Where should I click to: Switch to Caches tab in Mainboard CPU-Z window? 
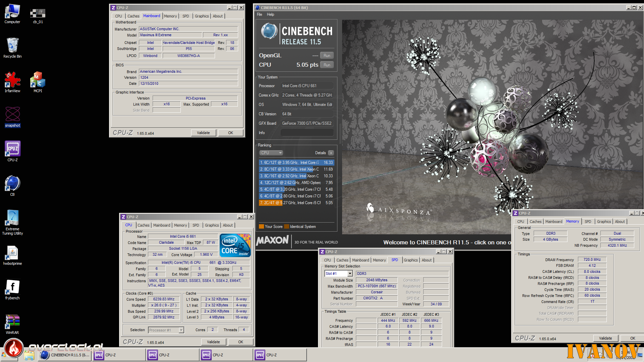point(133,16)
